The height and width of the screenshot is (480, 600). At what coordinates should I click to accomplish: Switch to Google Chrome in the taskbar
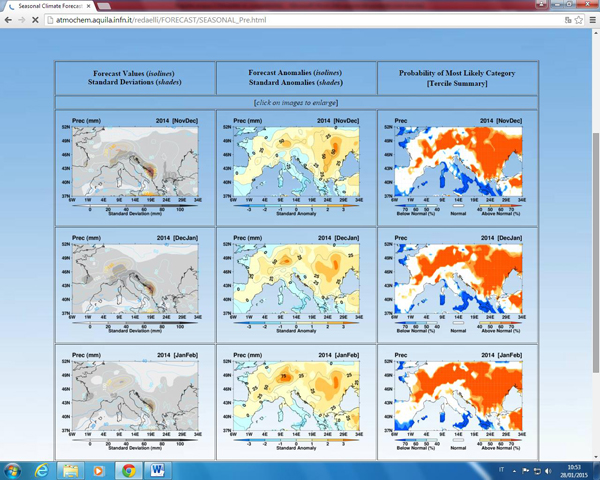pos(129,470)
